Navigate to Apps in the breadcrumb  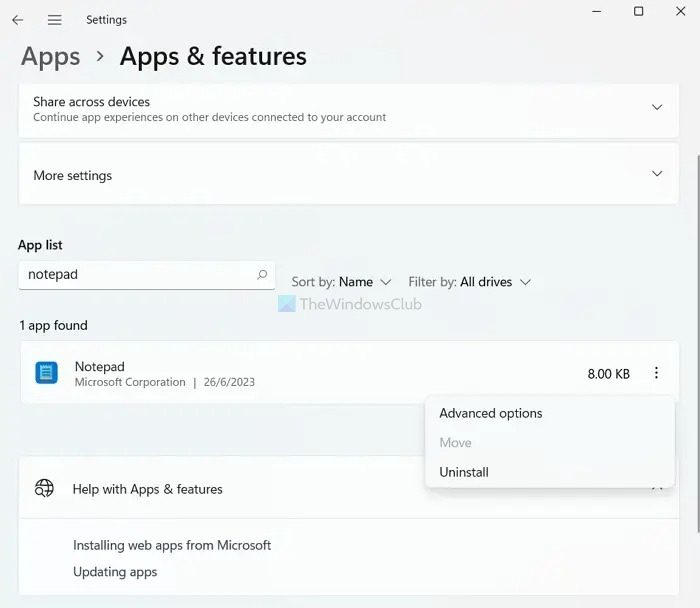tap(50, 57)
